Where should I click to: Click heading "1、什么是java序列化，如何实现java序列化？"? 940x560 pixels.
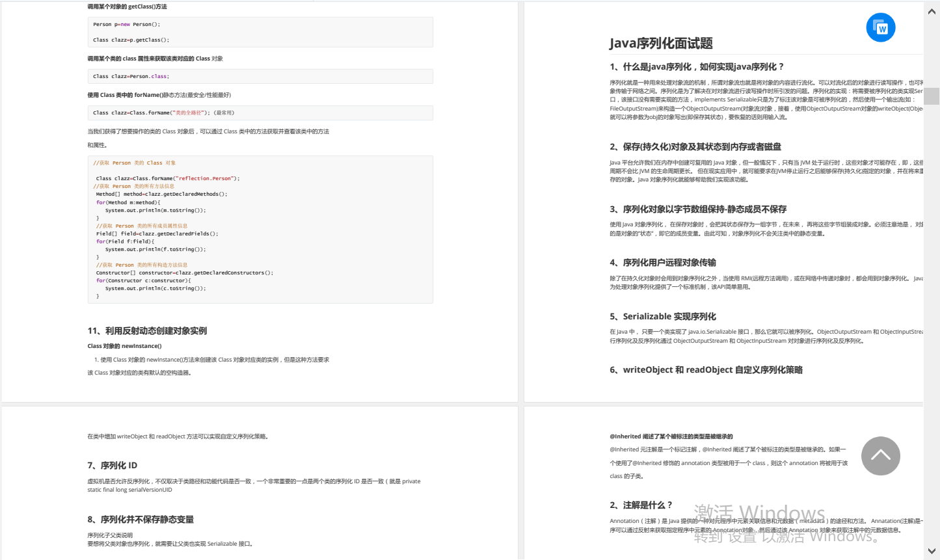[697, 66]
